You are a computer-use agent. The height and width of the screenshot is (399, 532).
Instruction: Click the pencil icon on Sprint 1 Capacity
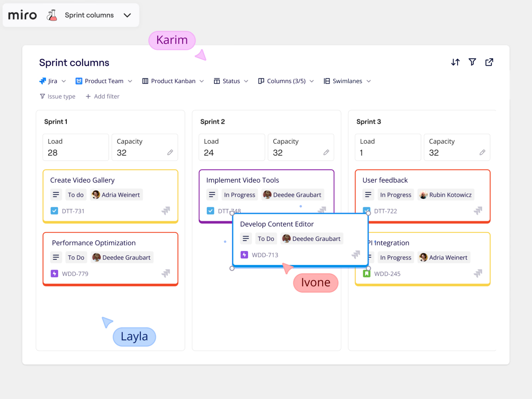click(x=170, y=152)
